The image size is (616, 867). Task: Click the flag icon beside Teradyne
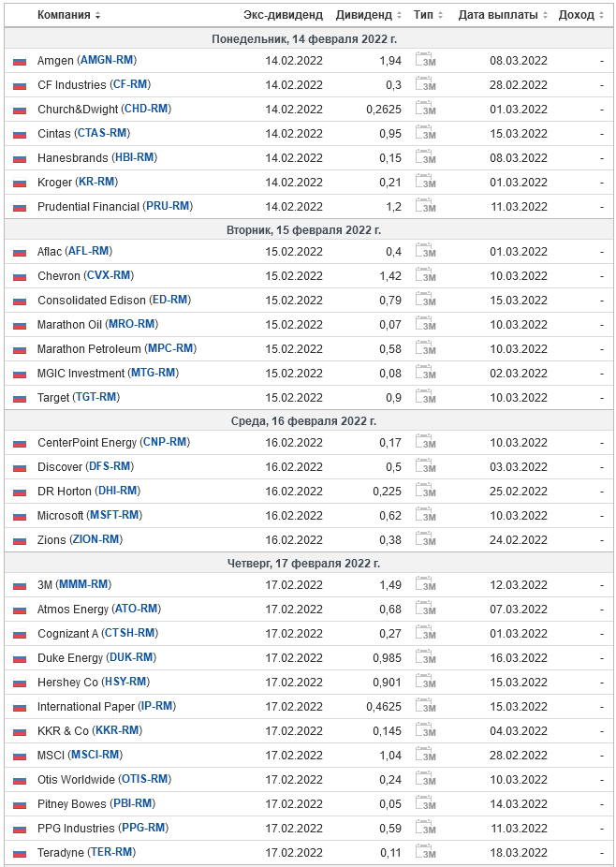tap(20, 854)
